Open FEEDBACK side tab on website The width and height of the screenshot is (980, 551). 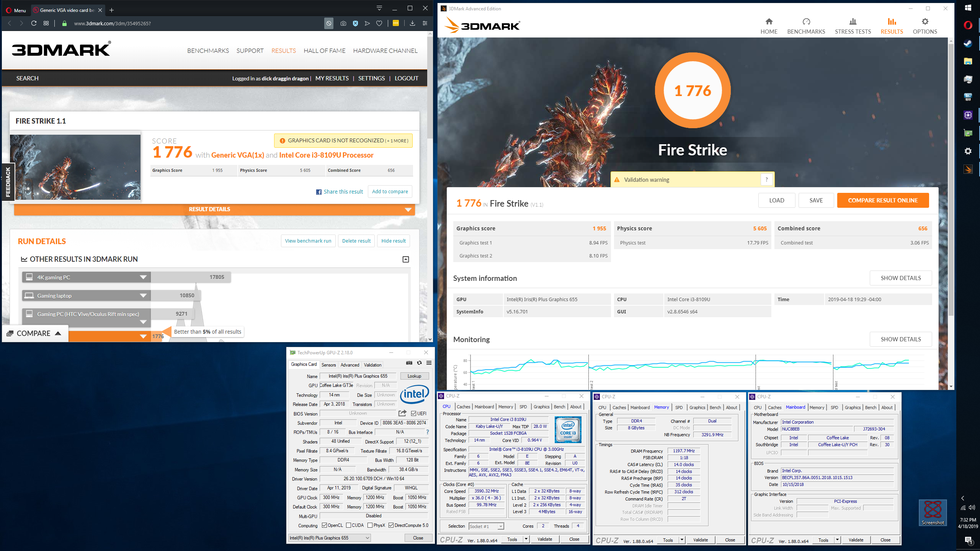[8, 182]
